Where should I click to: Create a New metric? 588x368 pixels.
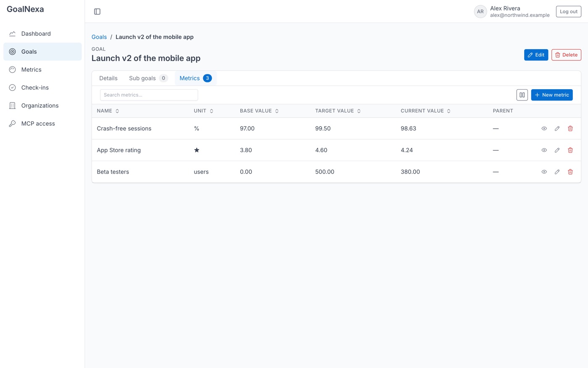(552, 95)
